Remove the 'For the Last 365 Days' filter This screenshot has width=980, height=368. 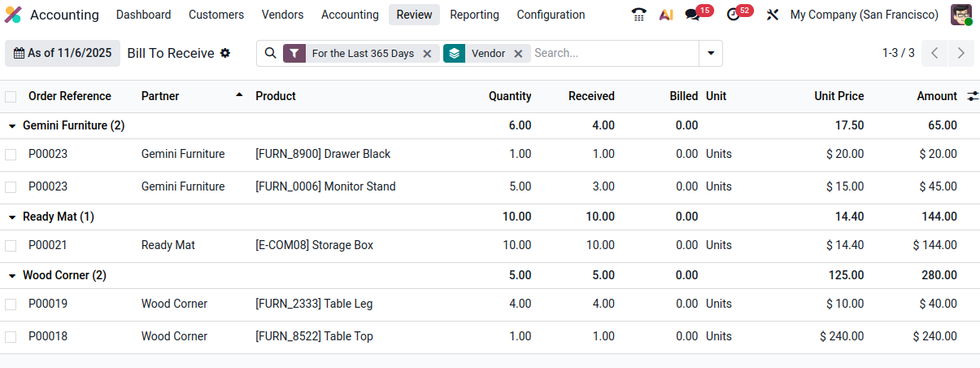click(427, 54)
